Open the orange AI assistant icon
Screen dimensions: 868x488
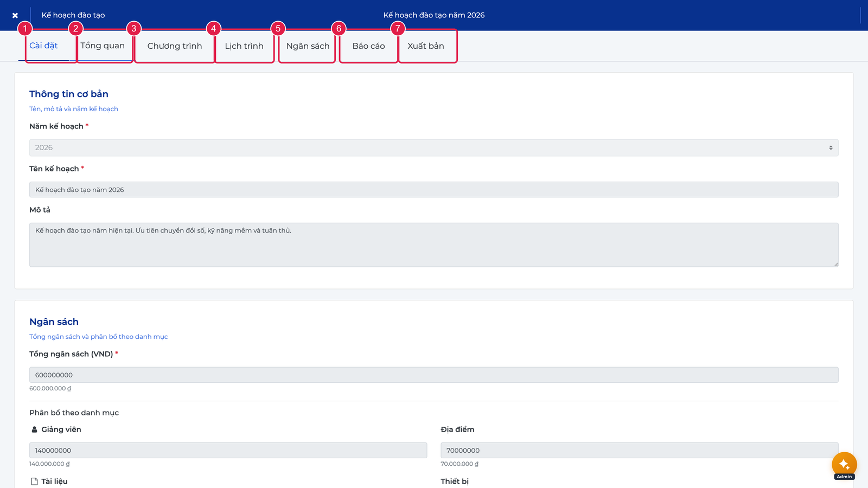coord(844,464)
